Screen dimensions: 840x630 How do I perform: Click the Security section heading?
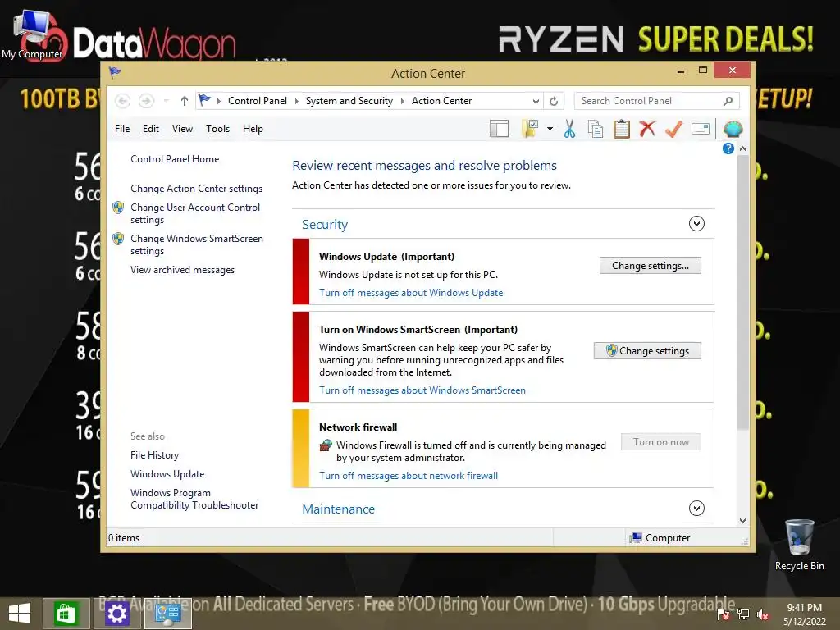[325, 225]
